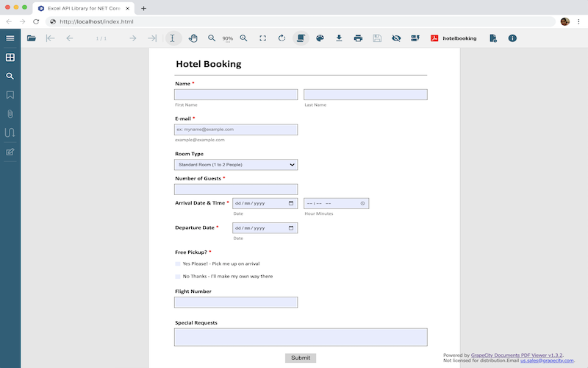Select the hand pan tool
This screenshot has width=588, height=368.
(193, 38)
